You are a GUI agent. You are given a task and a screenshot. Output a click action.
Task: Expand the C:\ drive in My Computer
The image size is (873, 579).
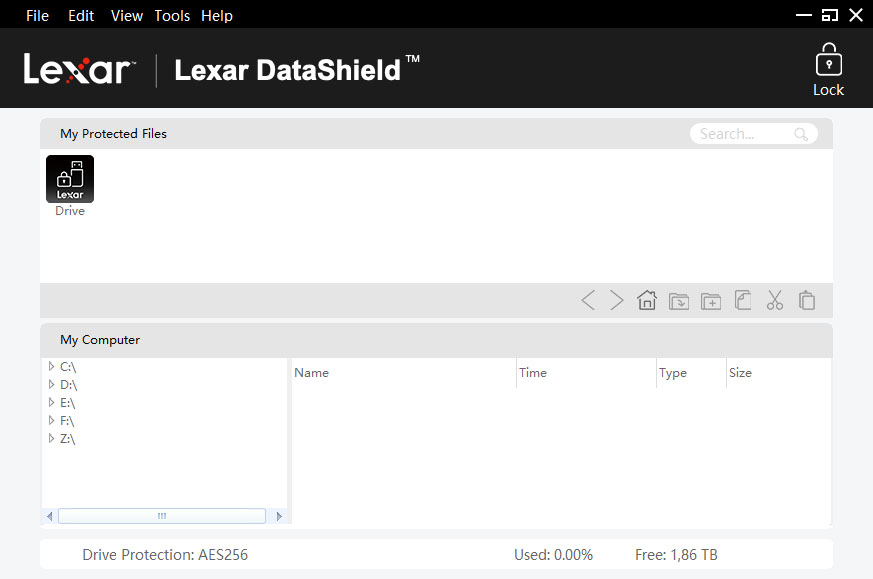[52, 366]
